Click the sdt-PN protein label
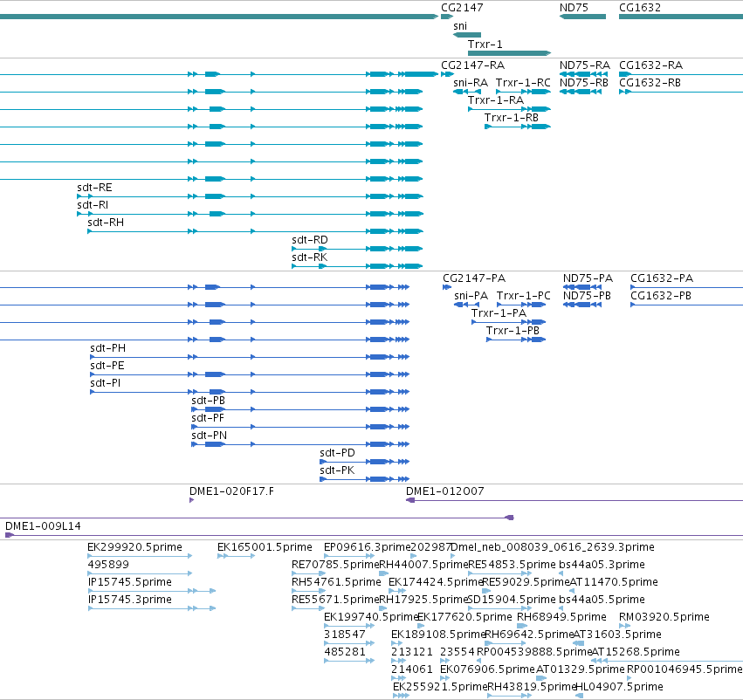The width and height of the screenshot is (743, 700). pyautogui.click(x=209, y=436)
